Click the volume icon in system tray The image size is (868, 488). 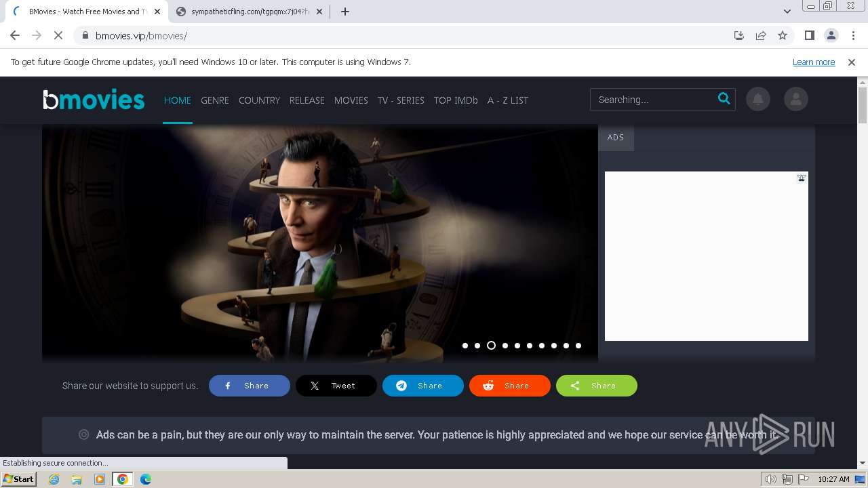click(x=771, y=479)
